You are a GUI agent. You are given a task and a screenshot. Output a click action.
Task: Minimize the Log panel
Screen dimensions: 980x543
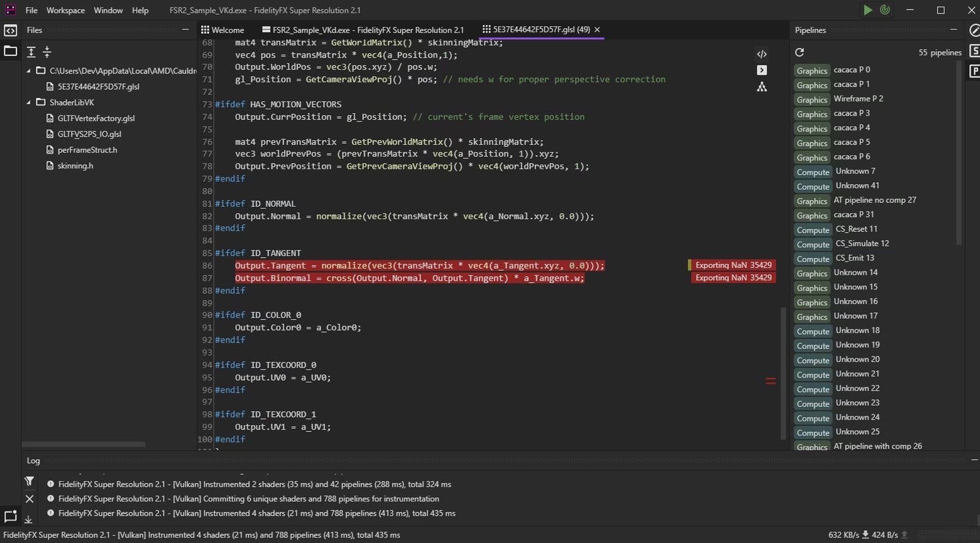pos(974,460)
